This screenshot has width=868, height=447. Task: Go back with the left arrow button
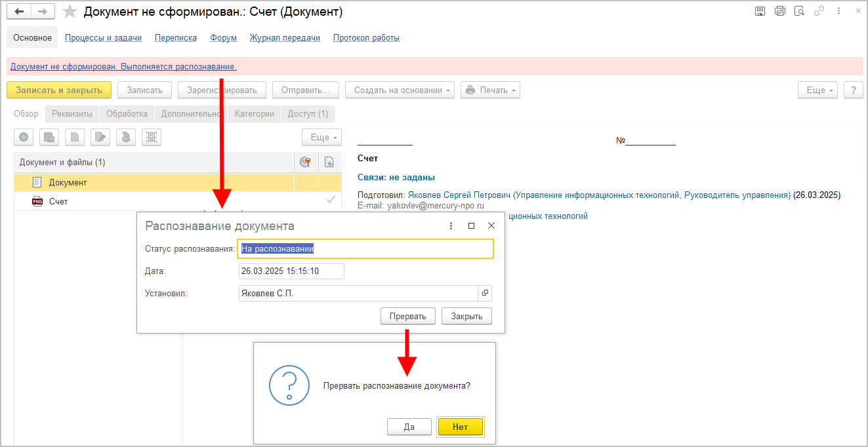coord(19,12)
